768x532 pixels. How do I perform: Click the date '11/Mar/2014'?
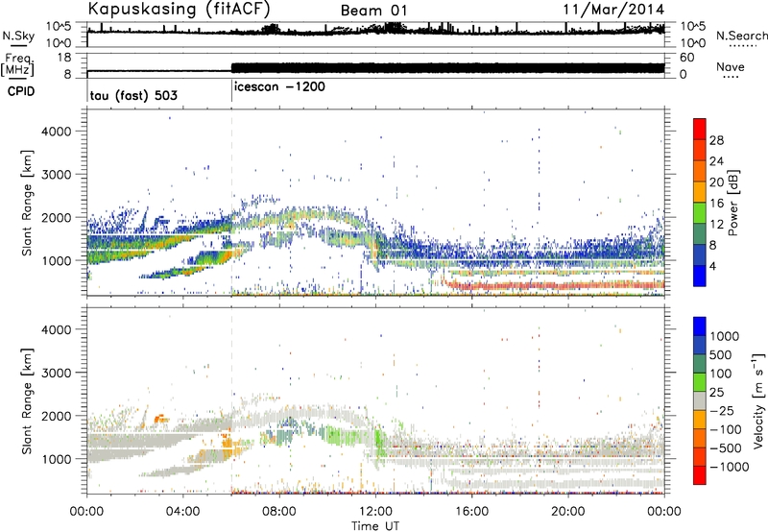tap(613, 10)
